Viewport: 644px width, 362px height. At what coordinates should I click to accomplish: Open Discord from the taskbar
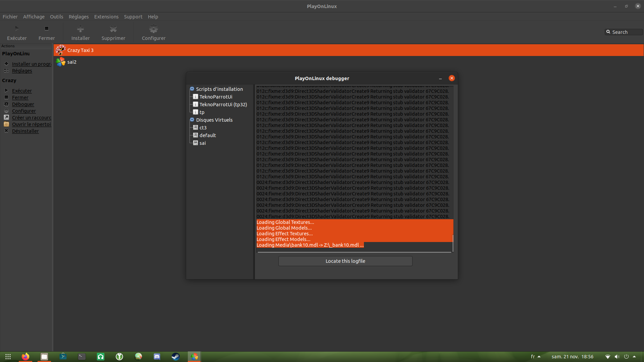157,357
